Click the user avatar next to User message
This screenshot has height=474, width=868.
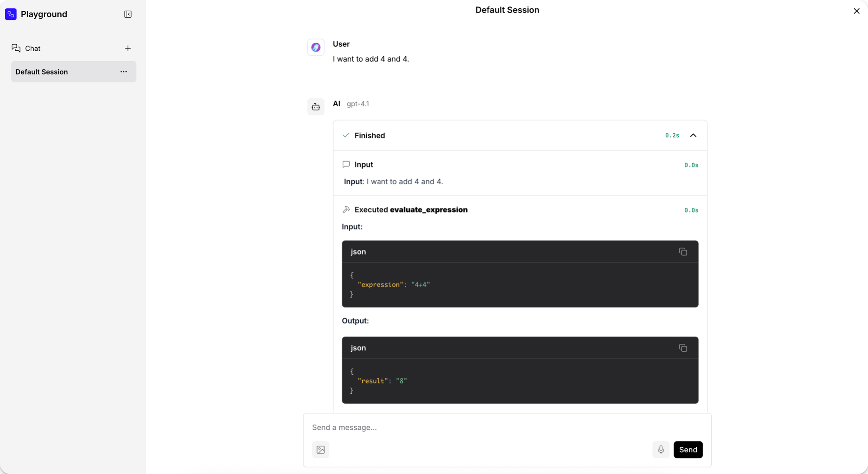coord(316,47)
